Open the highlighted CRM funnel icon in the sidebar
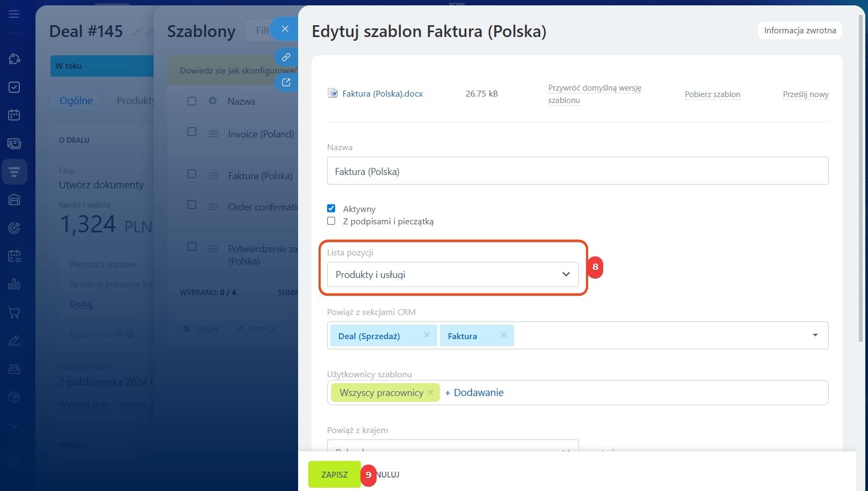The height and width of the screenshot is (491, 868). 15,172
